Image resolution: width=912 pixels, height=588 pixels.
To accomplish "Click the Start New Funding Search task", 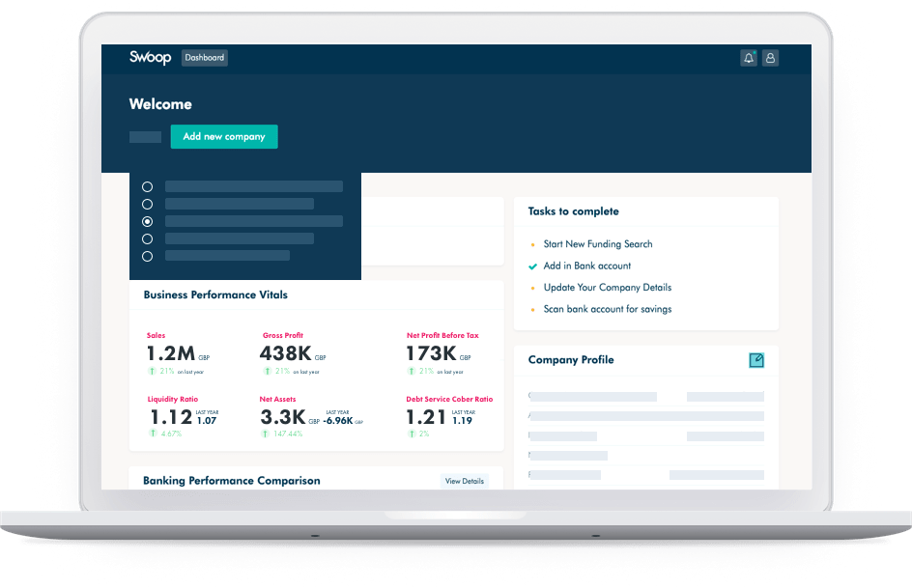I will (597, 244).
